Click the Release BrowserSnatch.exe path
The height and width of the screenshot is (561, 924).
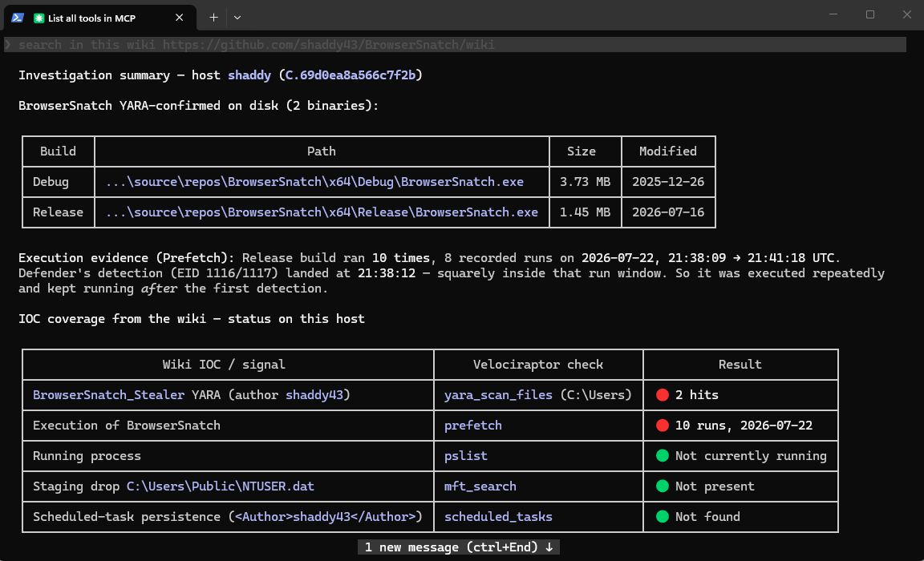click(x=322, y=212)
